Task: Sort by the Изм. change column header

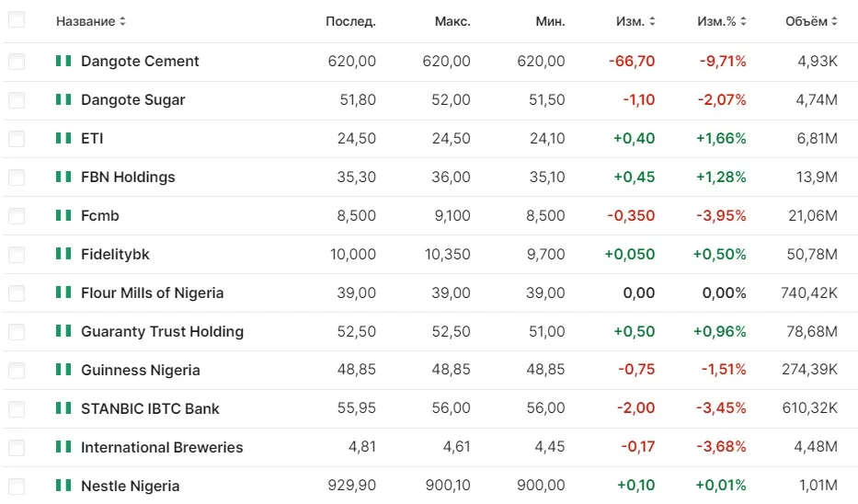Action: (636, 21)
